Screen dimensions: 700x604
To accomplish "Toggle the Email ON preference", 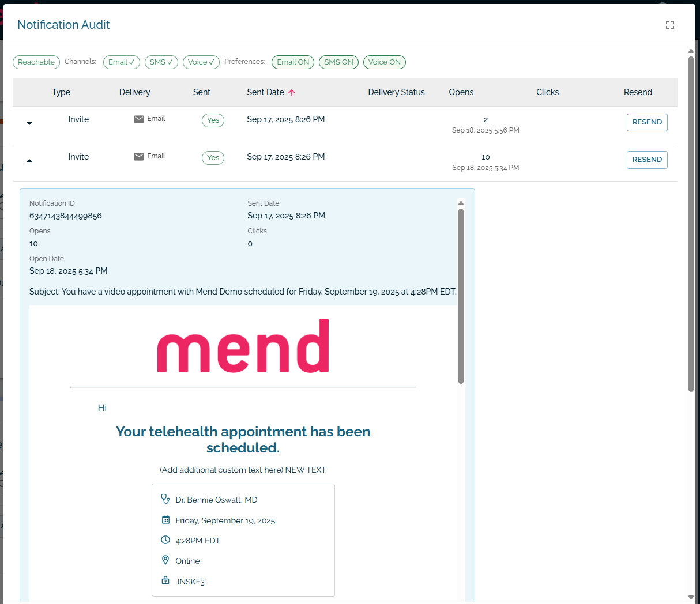I will tap(293, 62).
